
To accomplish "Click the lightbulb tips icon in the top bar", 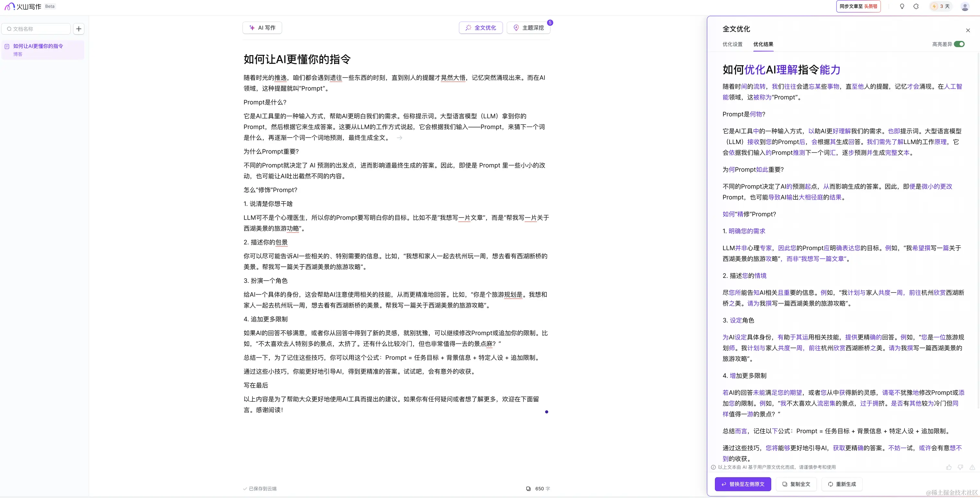I will point(903,6).
